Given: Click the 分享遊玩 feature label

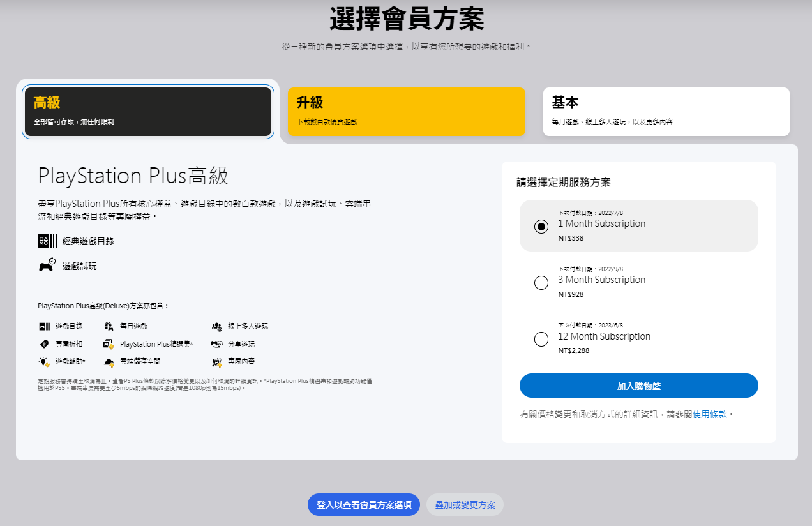Looking at the screenshot, I should (241, 344).
